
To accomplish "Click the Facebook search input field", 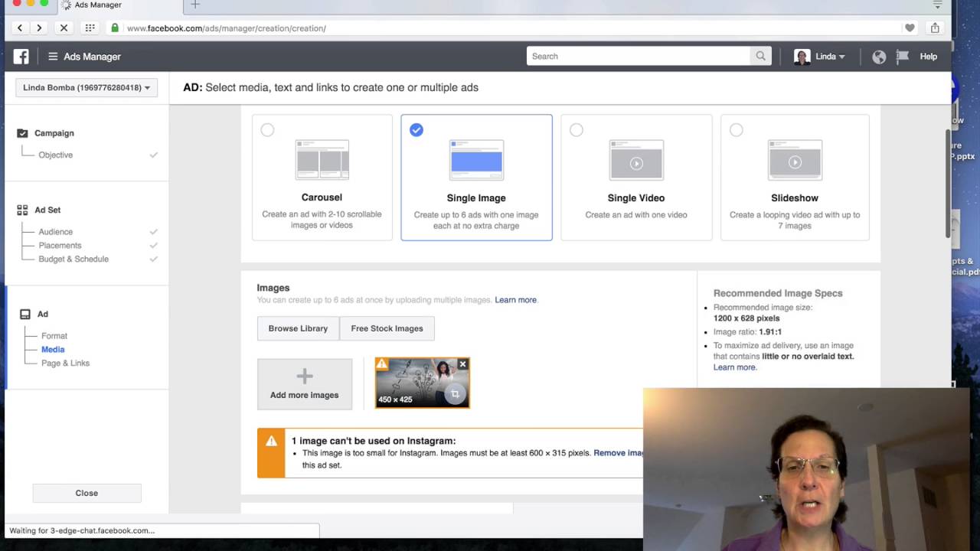I will pos(638,56).
